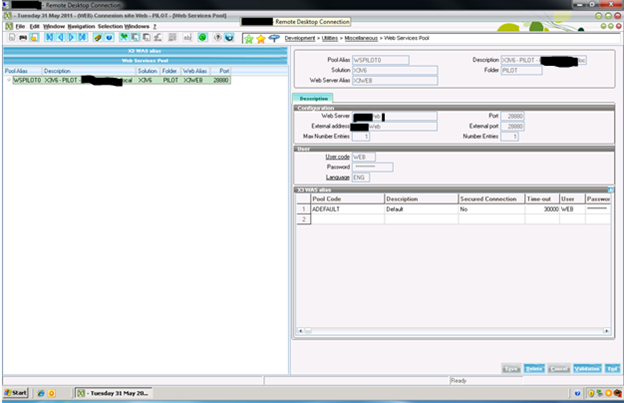Screen dimensions: 624x403
Task: Select the WSPILOT0 row in pool list
Action: [x=22, y=79]
